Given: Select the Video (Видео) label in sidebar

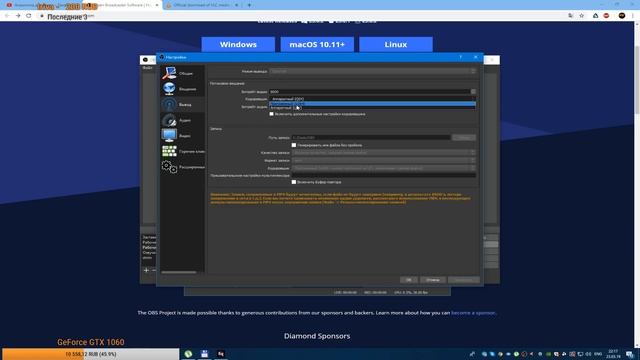Looking at the screenshot, I should click(185, 136).
